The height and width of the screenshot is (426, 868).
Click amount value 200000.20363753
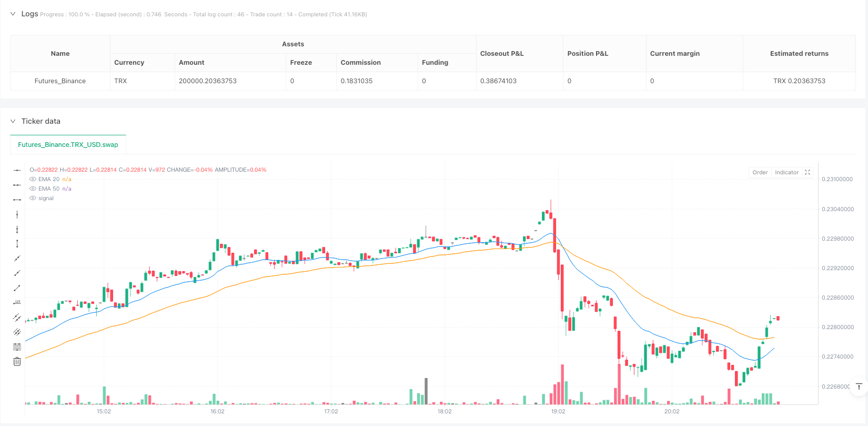click(x=208, y=81)
